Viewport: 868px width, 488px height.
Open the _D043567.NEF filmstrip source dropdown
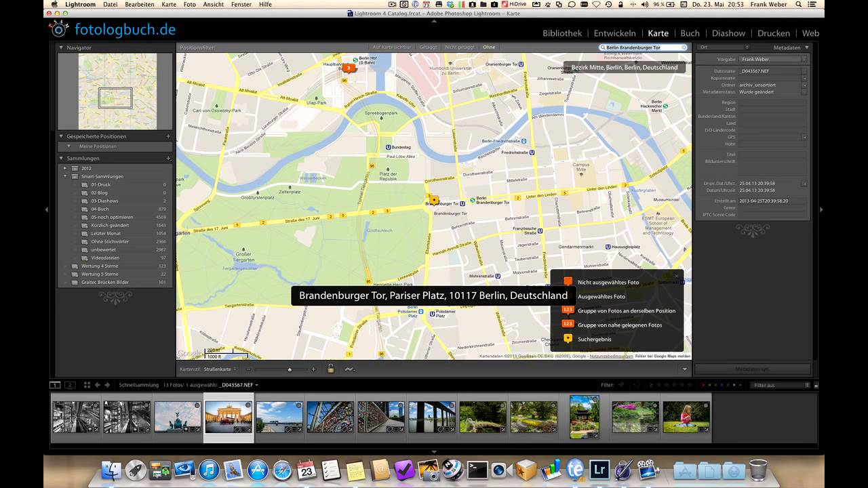pos(239,385)
